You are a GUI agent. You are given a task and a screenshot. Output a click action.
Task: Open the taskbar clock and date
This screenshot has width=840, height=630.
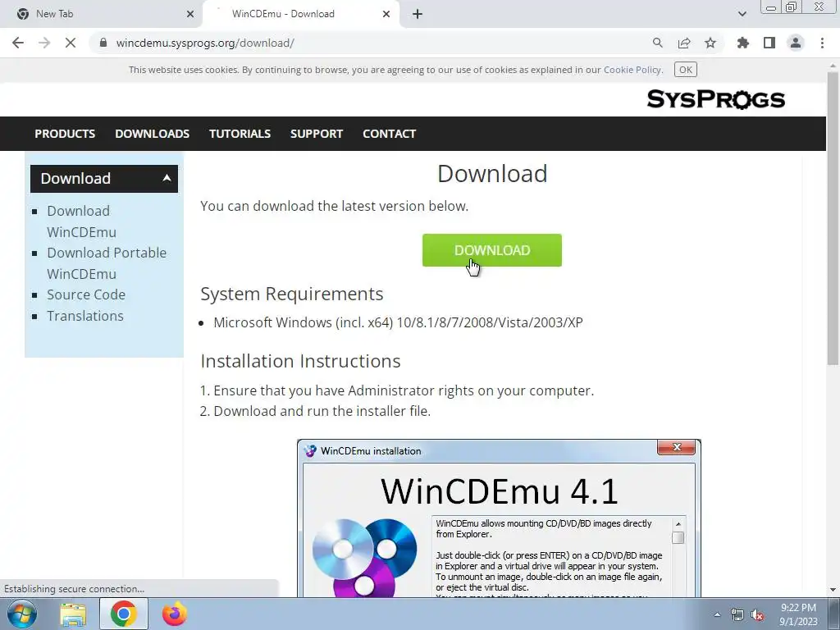click(x=798, y=614)
